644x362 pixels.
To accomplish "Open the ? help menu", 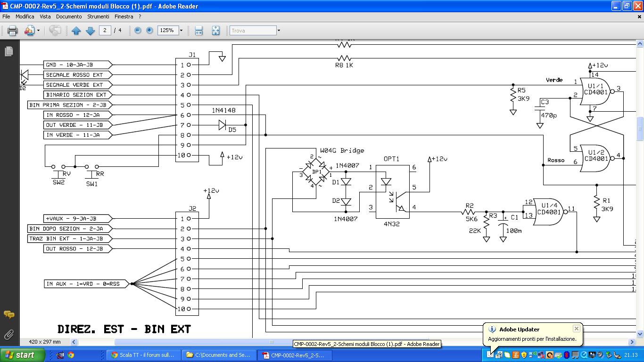I will [x=140, y=16].
